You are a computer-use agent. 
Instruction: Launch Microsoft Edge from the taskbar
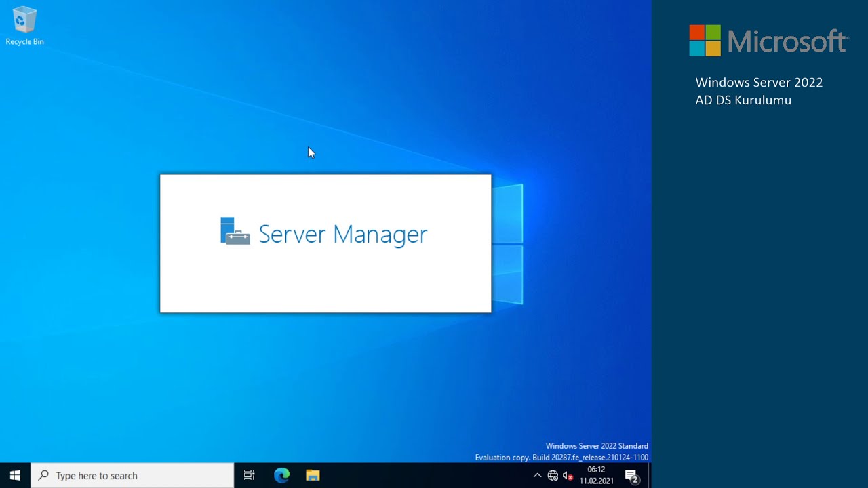281,476
